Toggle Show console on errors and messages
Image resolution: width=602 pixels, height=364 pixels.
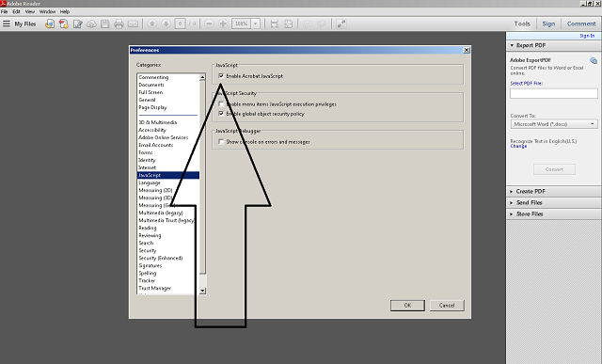tap(221, 142)
